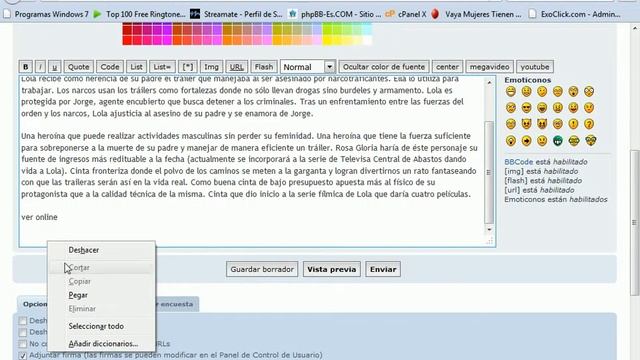Open the cPanel X bookmark
Image resolution: width=640 pixels, height=360 pixels.
pyautogui.click(x=406, y=14)
